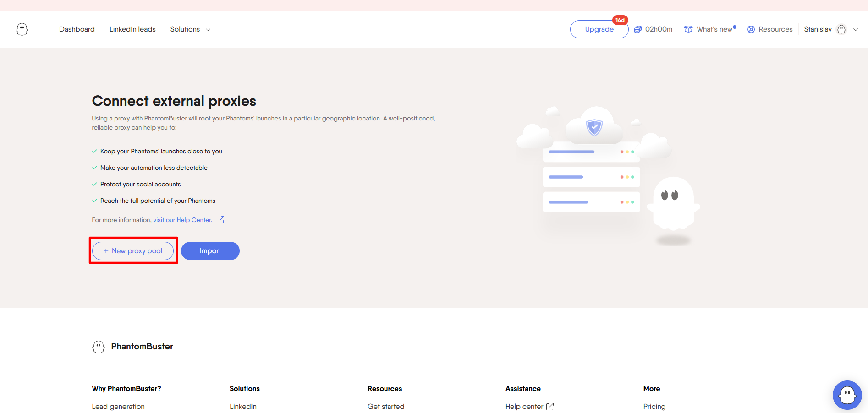Expand the Solutions dropdown menu

(x=190, y=29)
